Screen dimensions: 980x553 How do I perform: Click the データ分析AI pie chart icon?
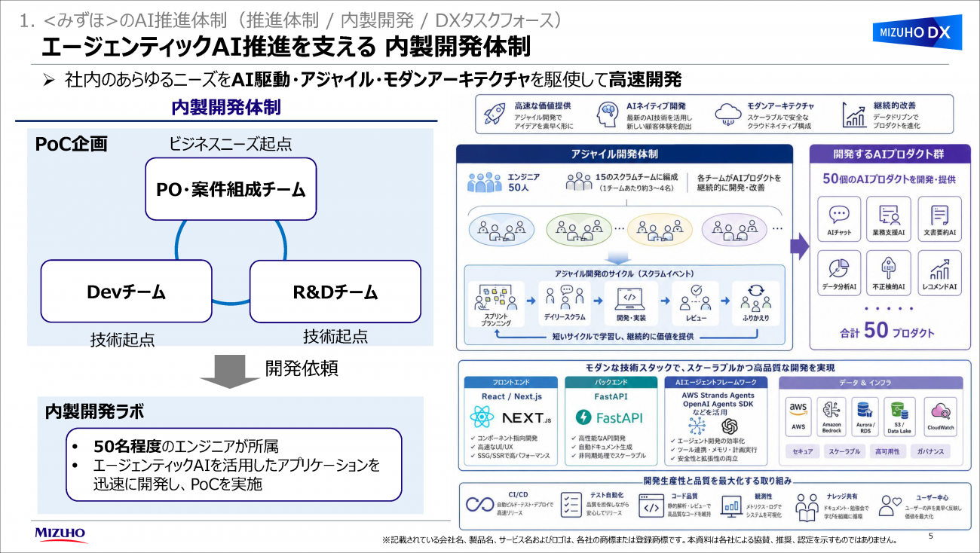click(x=839, y=269)
